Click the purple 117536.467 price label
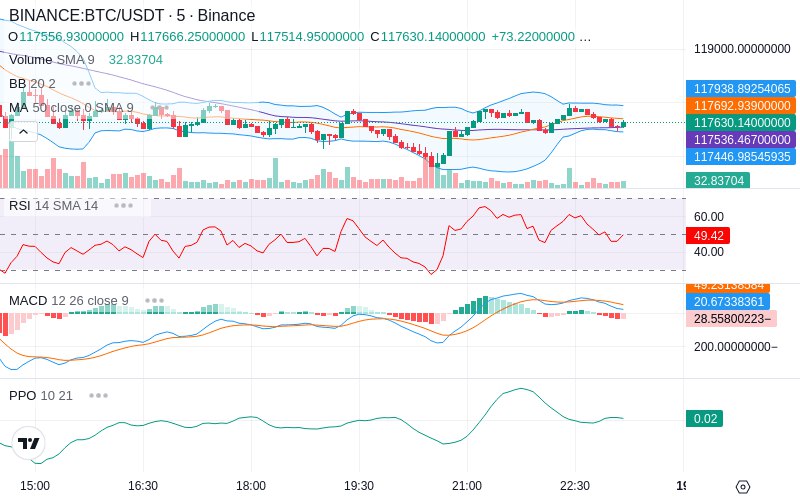Image resolution: width=800 pixels, height=500 pixels. click(x=741, y=139)
